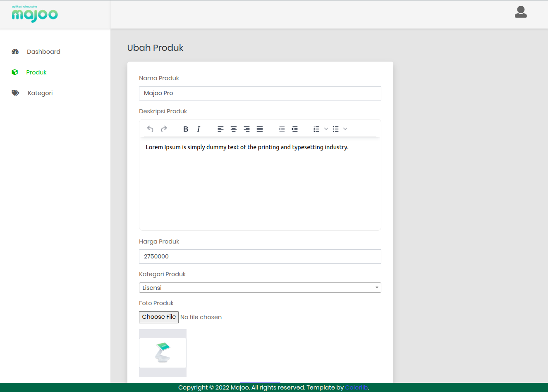Center-align the description text
The width and height of the screenshot is (548, 392).
pos(234,129)
